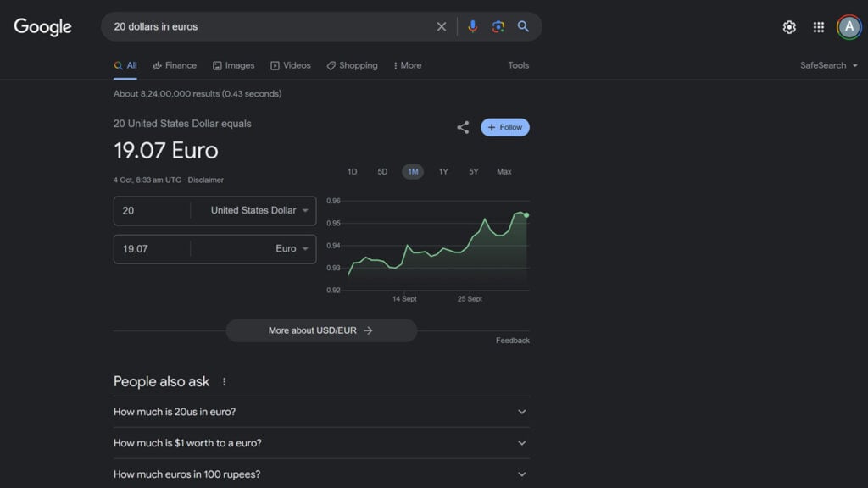Image resolution: width=868 pixels, height=488 pixels.
Task: Click the '19.07 Euro' result heading
Action: [x=166, y=151]
